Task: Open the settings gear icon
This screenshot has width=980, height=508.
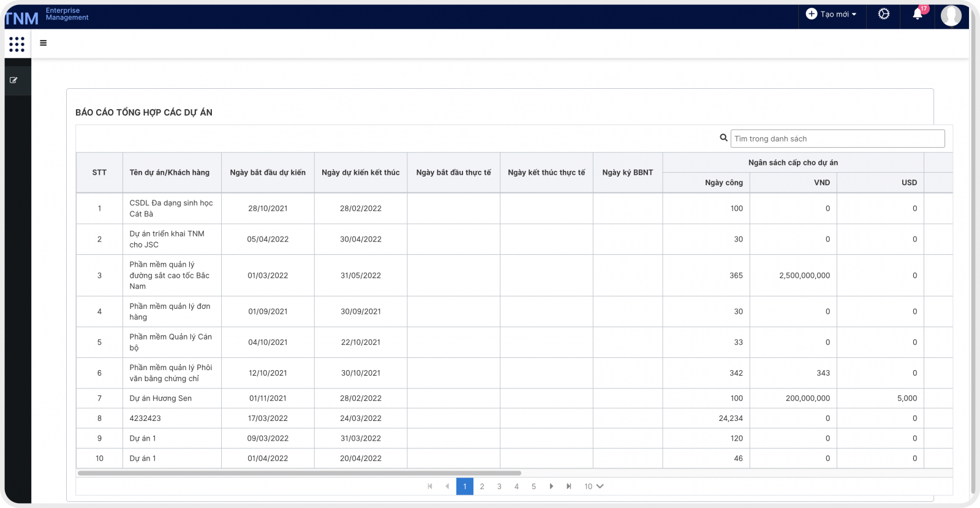Action: click(884, 13)
